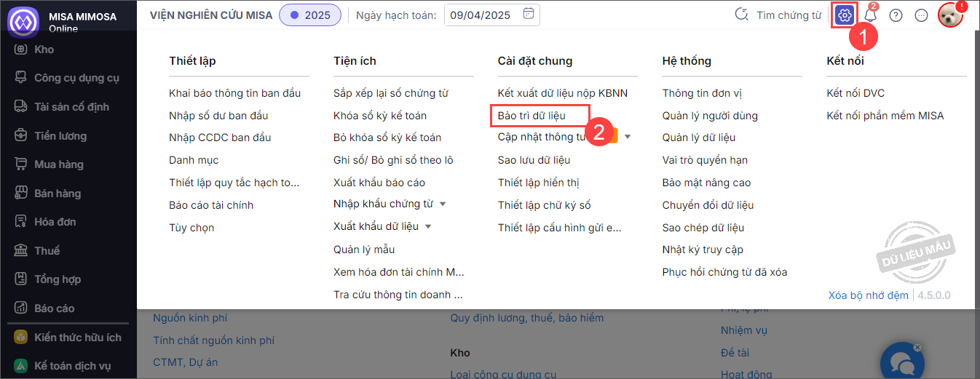This screenshot has height=379, width=980.
Task: Select the Bán hàng icon
Action: [x=22, y=194]
